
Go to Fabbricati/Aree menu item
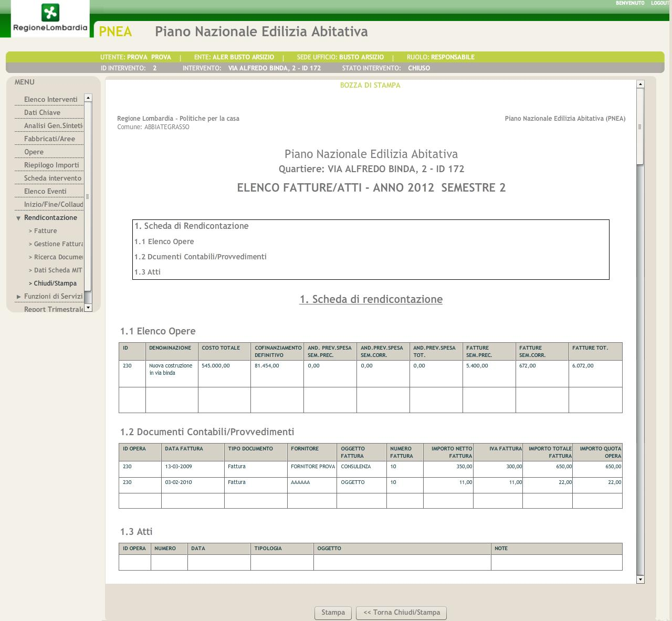click(x=49, y=139)
